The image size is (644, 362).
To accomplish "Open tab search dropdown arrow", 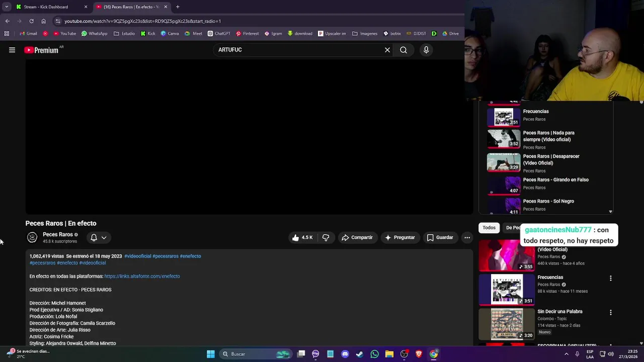I will click(6, 7).
